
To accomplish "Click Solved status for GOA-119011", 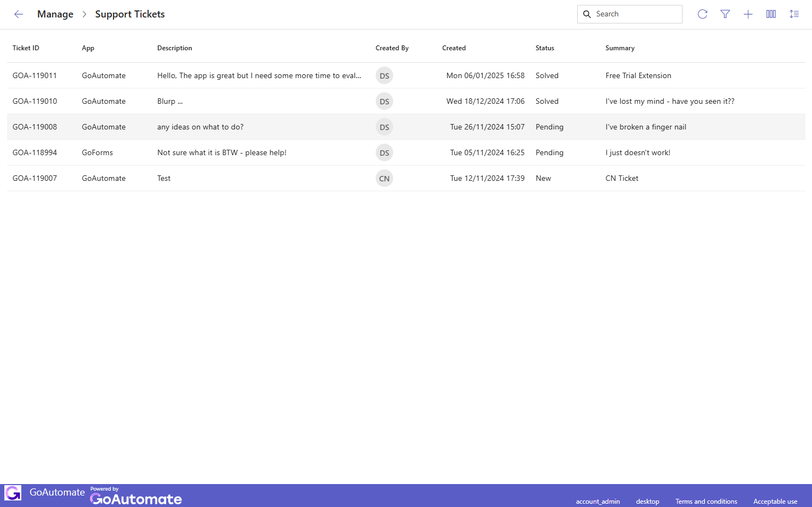I will tap(547, 75).
